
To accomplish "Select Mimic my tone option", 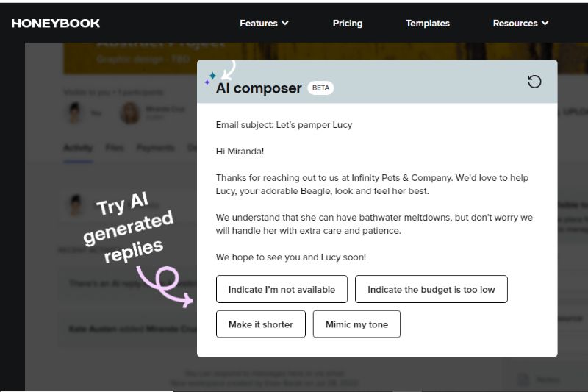I will coord(356,324).
